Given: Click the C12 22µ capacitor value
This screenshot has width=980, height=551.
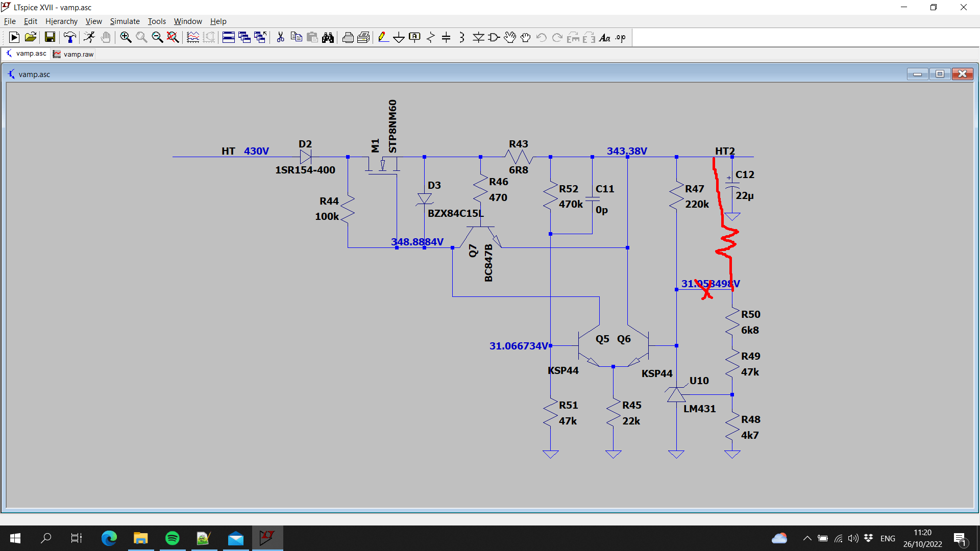Looking at the screenshot, I should click(x=745, y=195).
